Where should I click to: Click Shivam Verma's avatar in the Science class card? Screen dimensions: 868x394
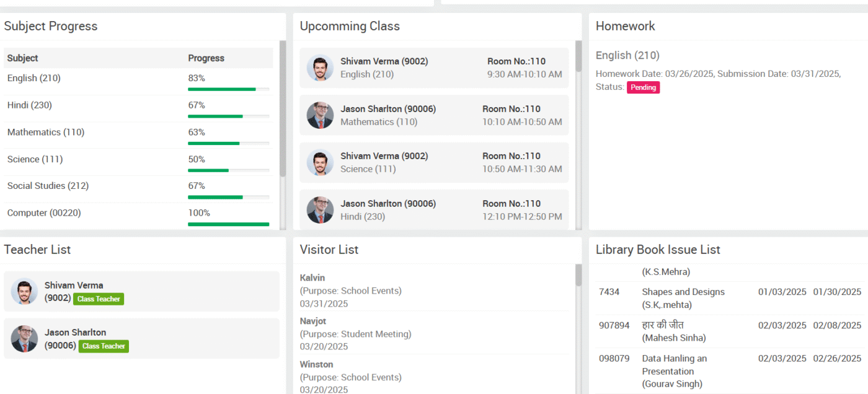[x=320, y=162]
